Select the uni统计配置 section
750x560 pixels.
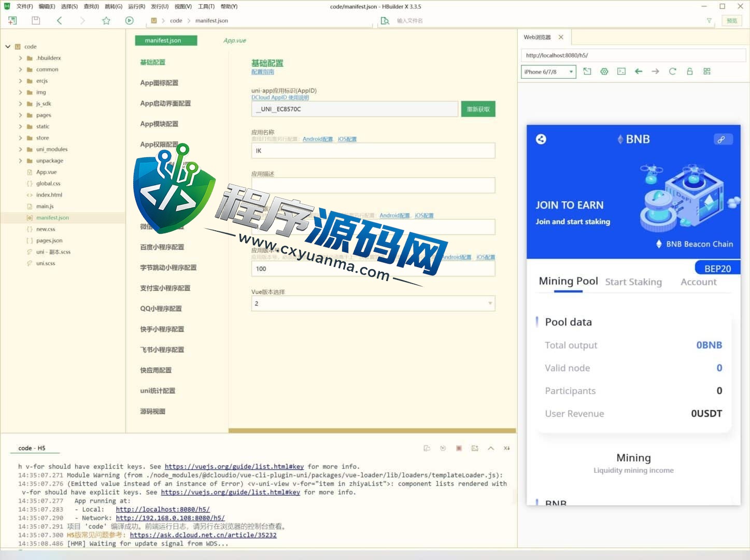(158, 391)
